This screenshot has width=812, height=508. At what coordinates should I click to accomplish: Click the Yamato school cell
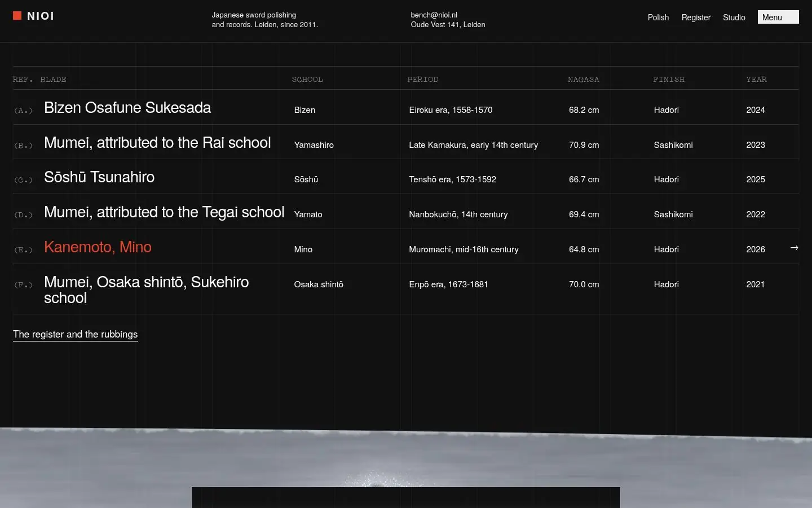tap(308, 214)
